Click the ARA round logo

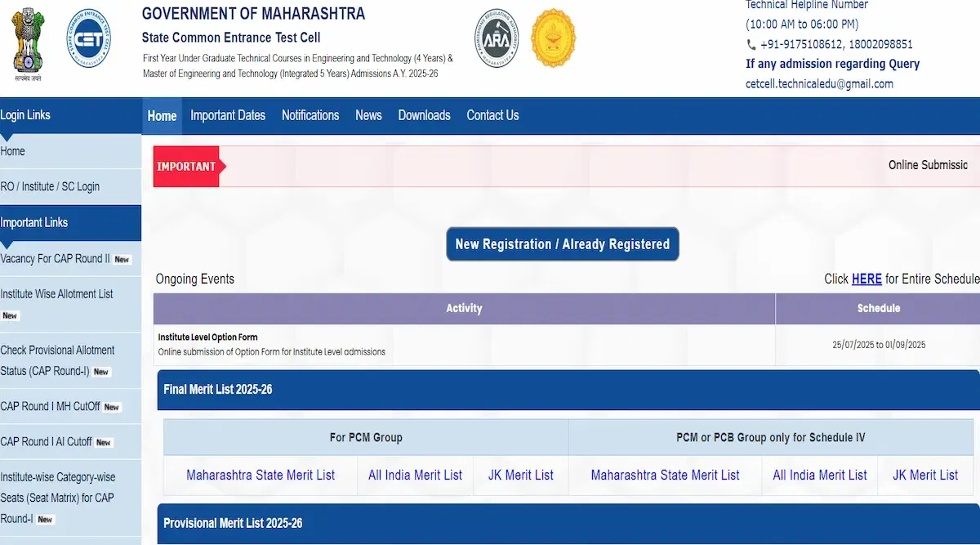(x=497, y=38)
